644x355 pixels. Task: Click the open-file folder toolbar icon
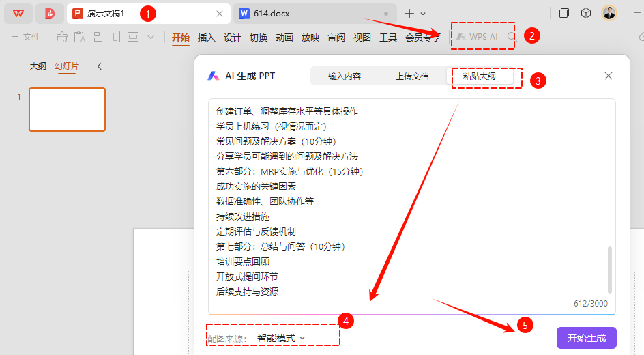(61, 38)
